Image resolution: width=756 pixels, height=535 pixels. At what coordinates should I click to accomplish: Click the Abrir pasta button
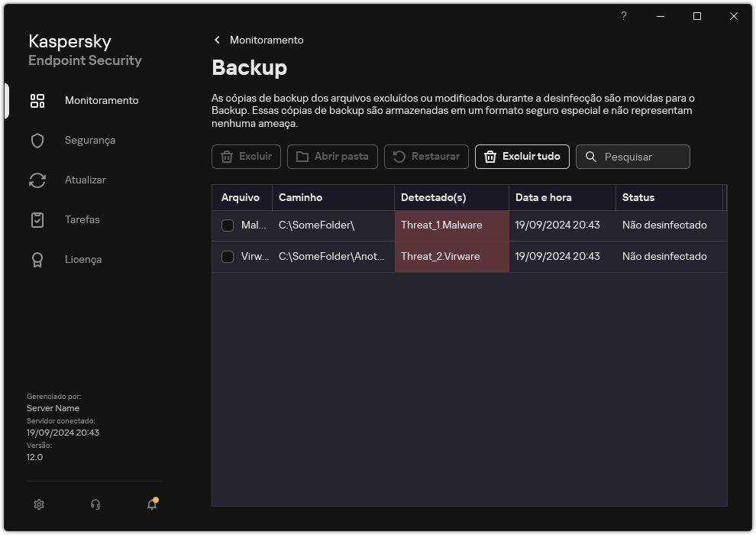coord(332,157)
